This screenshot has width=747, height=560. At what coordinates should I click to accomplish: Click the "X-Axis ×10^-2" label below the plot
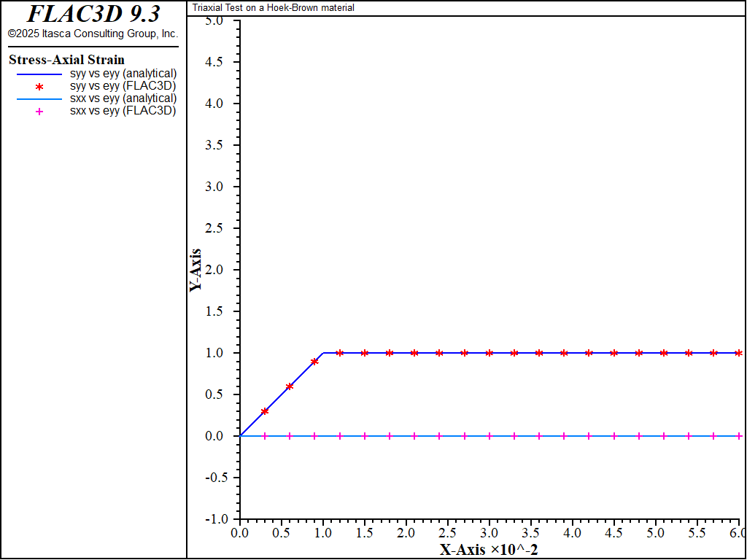point(489,549)
